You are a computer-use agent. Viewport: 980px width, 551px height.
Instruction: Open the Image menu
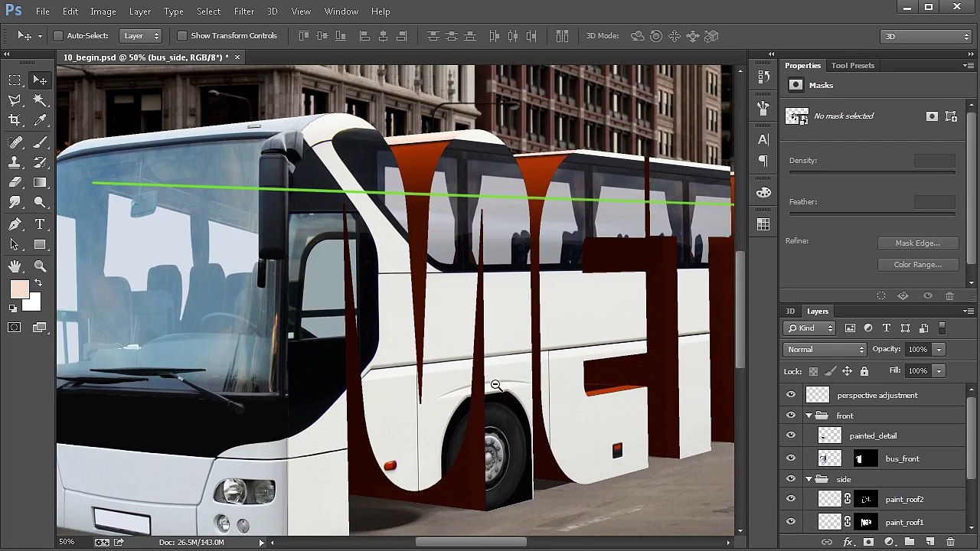pyautogui.click(x=103, y=11)
